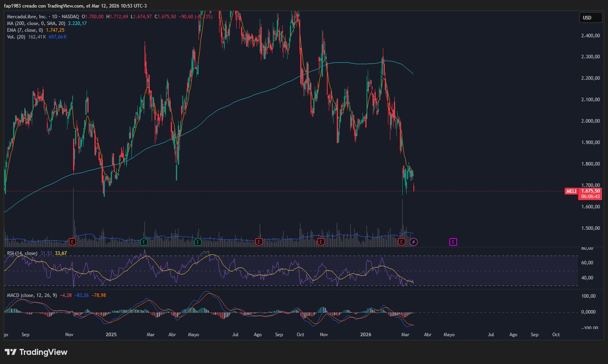Click the MACD -100,00 axis label
The height and width of the screenshot is (364, 608).
tap(588, 328)
